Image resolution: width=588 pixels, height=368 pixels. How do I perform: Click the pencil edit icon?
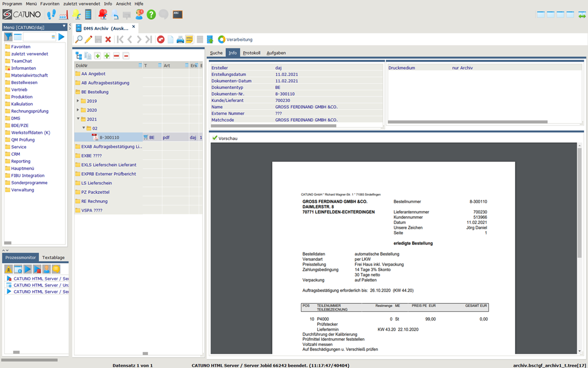coord(89,39)
